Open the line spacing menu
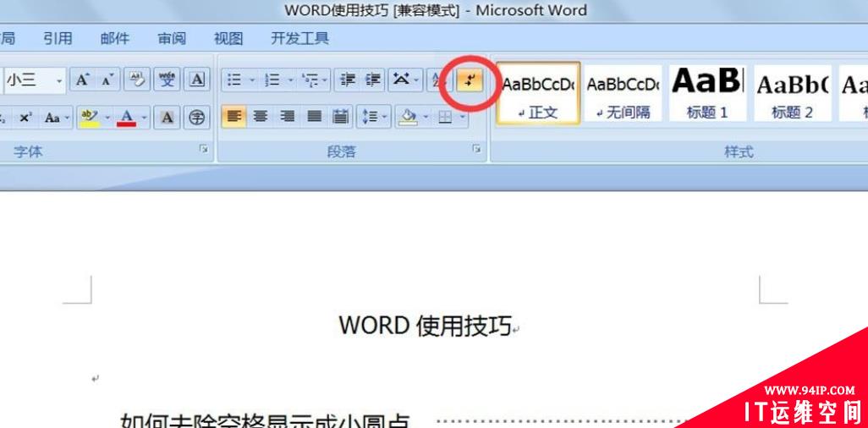This screenshot has width=868, height=428. click(x=374, y=117)
